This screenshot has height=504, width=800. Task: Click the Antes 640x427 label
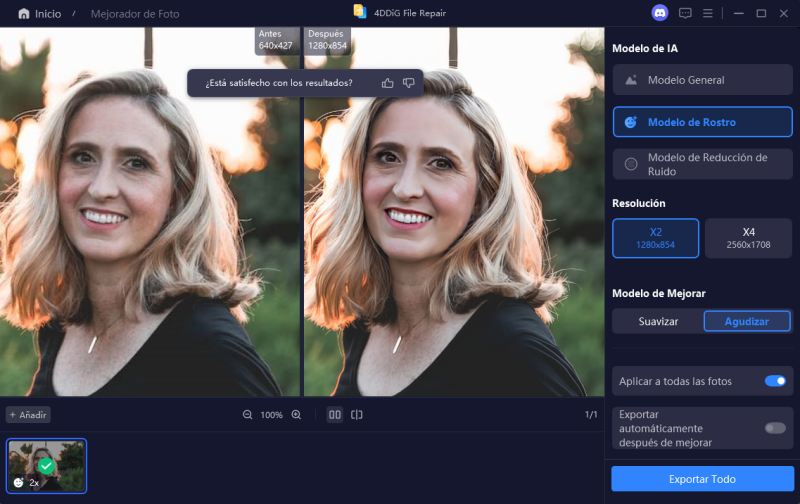tap(276, 40)
